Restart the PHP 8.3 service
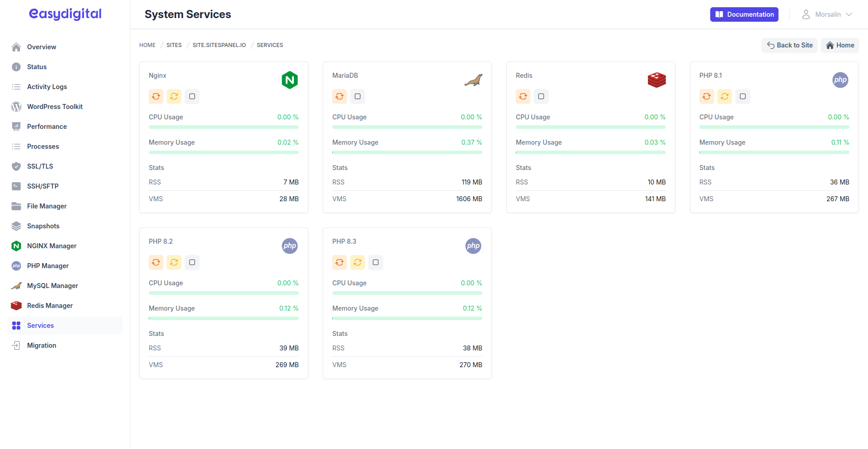Viewport: 868px width, 449px height. click(340, 262)
